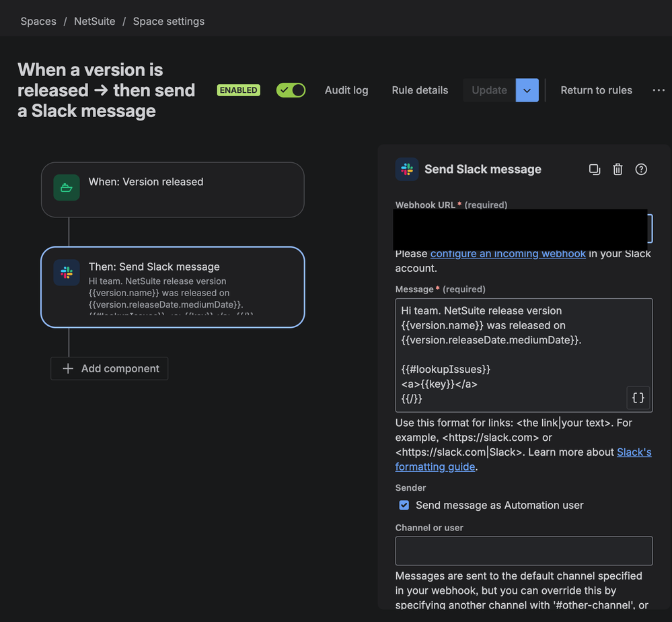This screenshot has height=622, width=672.
Task: Open more rule options via the ellipsis icon
Action: coord(659,90)
